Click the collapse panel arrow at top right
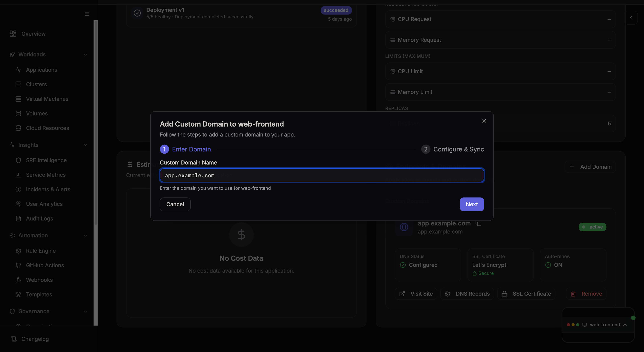The image size is (644, 352). click(631, 17)
